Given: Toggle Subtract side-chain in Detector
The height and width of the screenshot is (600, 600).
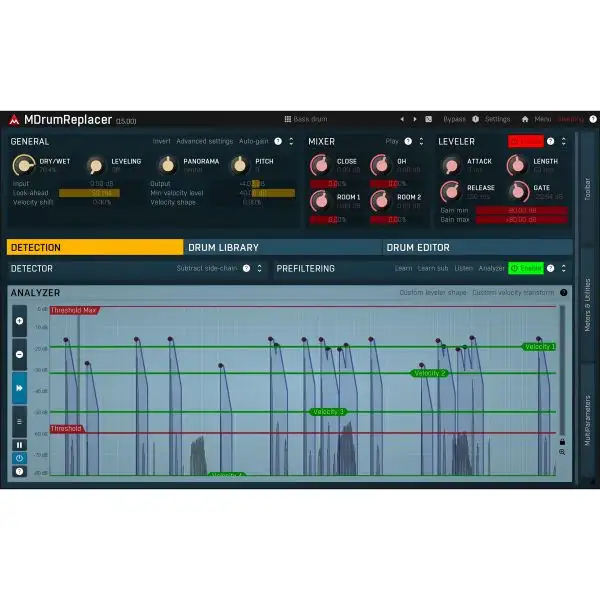Looking at the screenshot, I should click(x=207, y=268).
